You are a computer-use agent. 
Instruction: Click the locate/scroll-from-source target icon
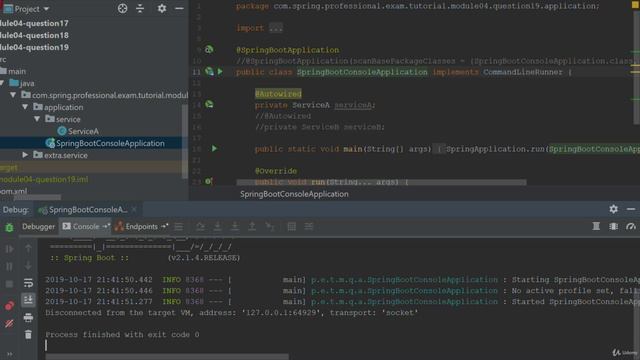[x=122, y=8]
